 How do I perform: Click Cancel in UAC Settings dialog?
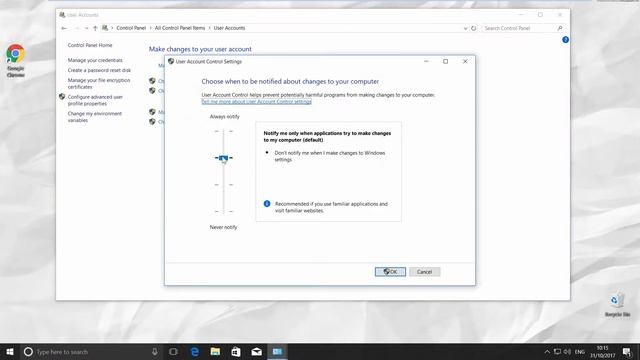click(x=424, y=272)
